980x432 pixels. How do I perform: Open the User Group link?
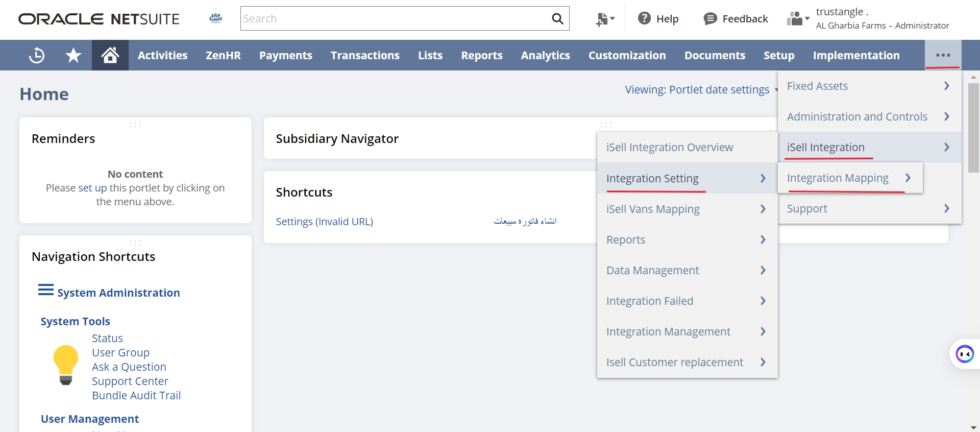click(x=120, y=352)
